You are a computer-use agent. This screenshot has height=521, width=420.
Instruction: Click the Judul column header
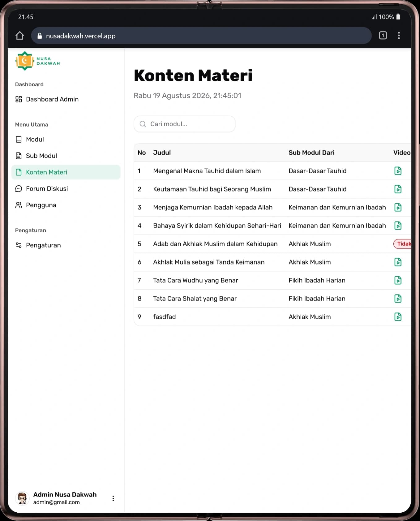coord(162,153)
